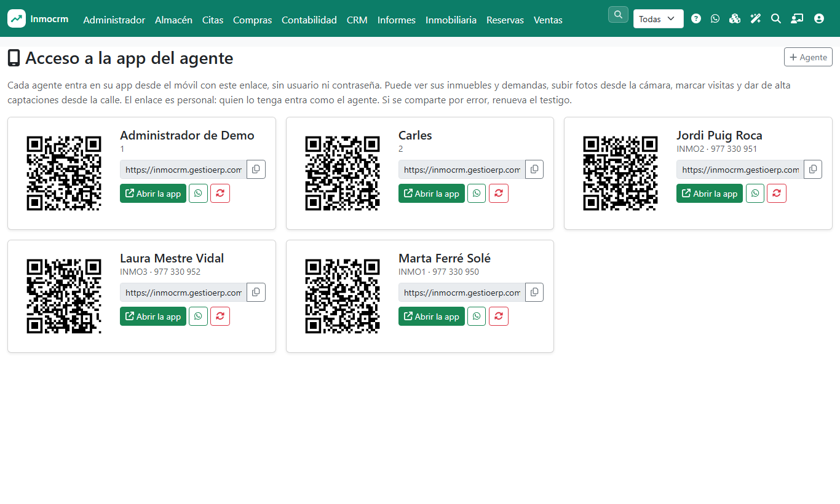Open the Contabilidad menu

(309, 20)
